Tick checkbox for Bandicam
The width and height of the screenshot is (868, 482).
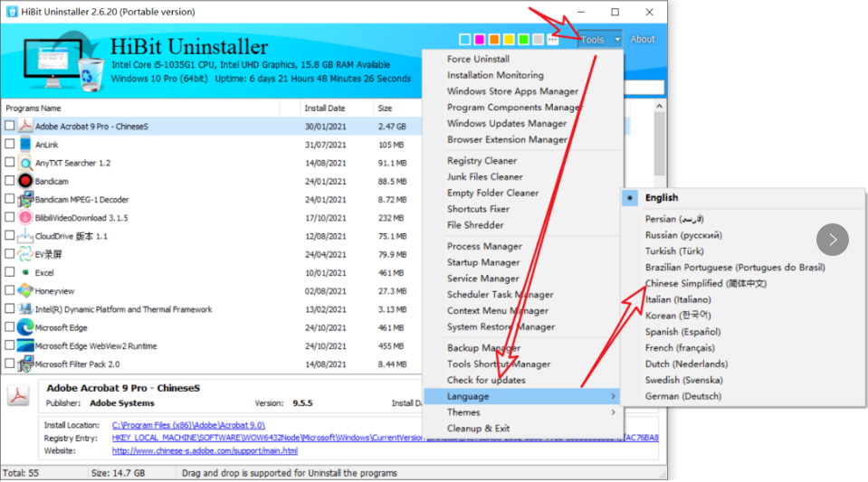(9, 180)
